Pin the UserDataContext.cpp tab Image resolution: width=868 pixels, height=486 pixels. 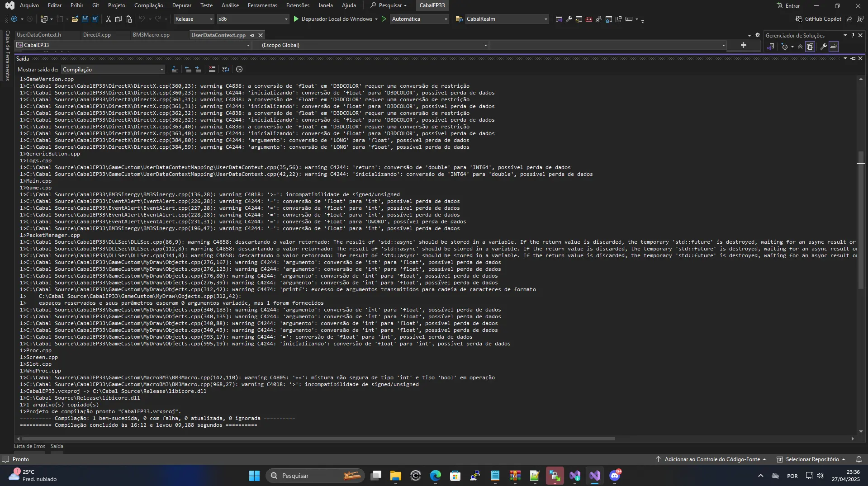click(x=252, y=35)
